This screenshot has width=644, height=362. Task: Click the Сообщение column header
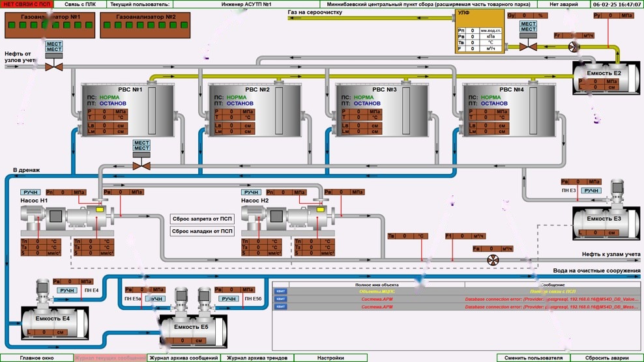(552, 285)
